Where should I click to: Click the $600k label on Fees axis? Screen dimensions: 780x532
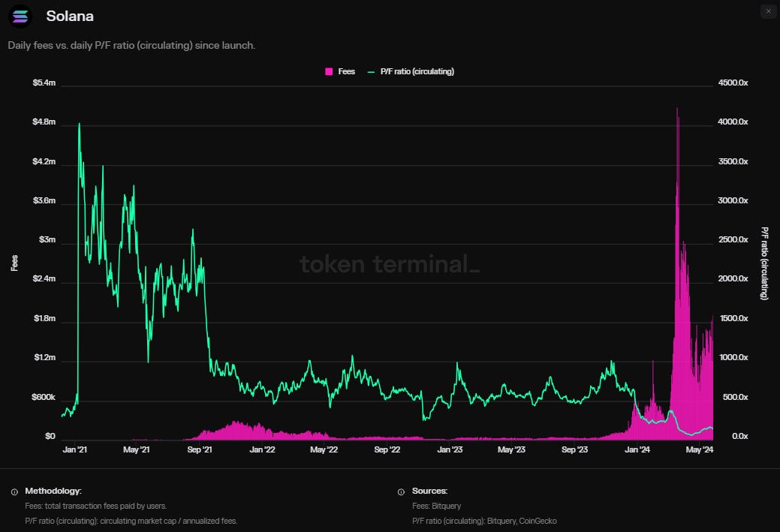44,397
